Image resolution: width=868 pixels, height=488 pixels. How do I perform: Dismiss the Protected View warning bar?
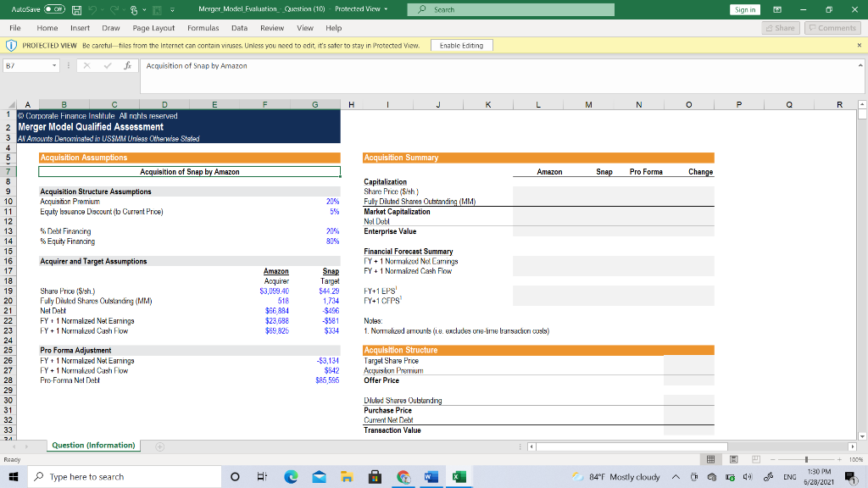point(858,44)
